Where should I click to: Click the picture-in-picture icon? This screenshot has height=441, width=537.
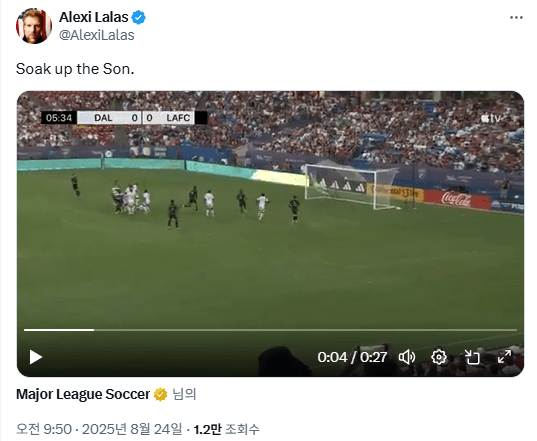(x=472, y=357)
